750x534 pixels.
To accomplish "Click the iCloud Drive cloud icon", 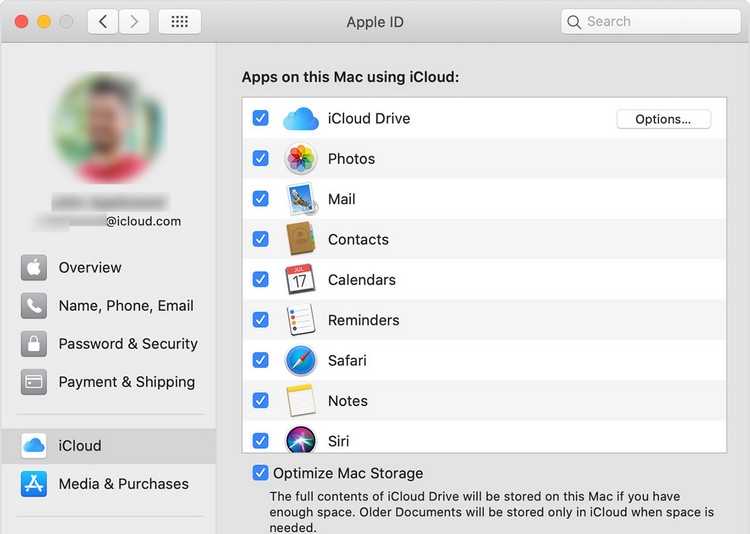I will pyautogui.click(x=300, y=119).
